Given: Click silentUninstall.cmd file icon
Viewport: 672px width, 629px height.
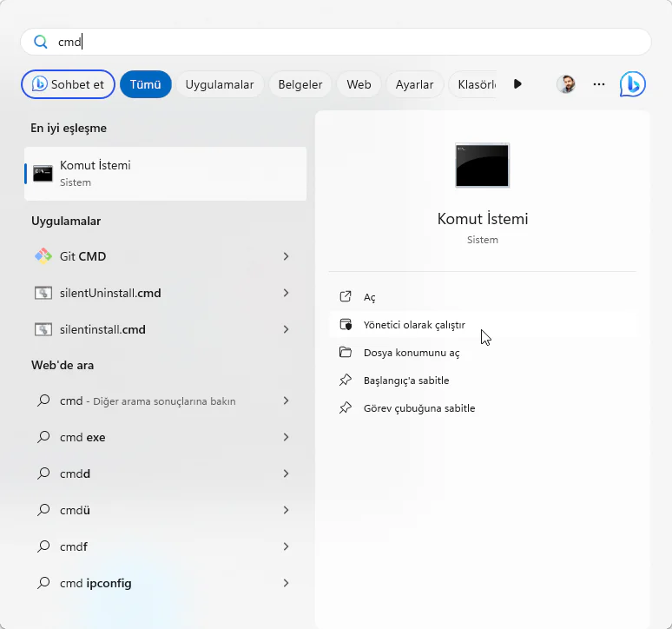Looking at the screenshot, I should (43, 293).
